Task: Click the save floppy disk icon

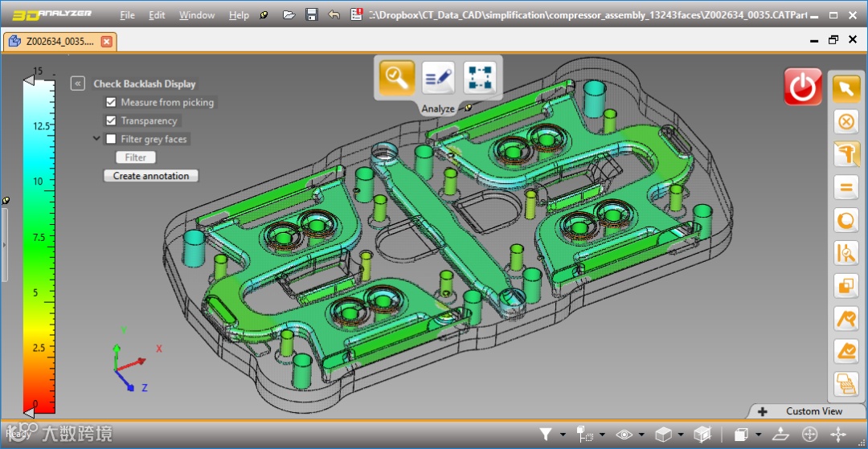Action: 313,14
